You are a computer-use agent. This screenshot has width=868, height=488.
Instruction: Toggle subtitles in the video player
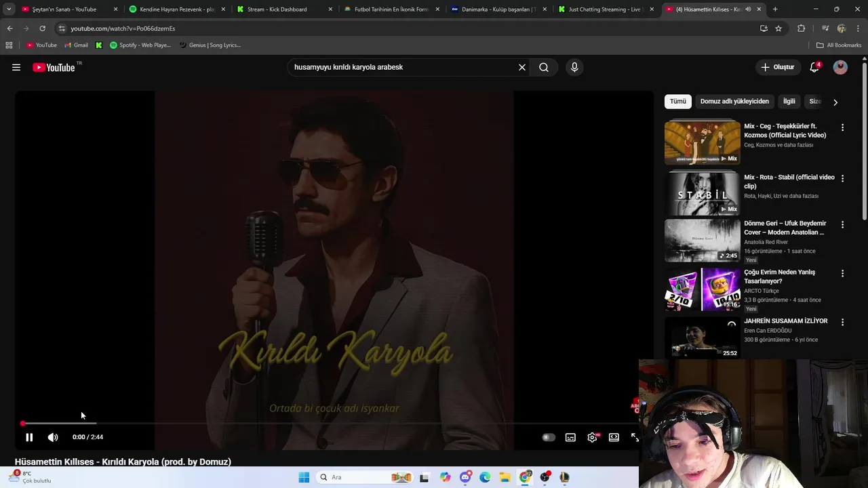[570, 437]
